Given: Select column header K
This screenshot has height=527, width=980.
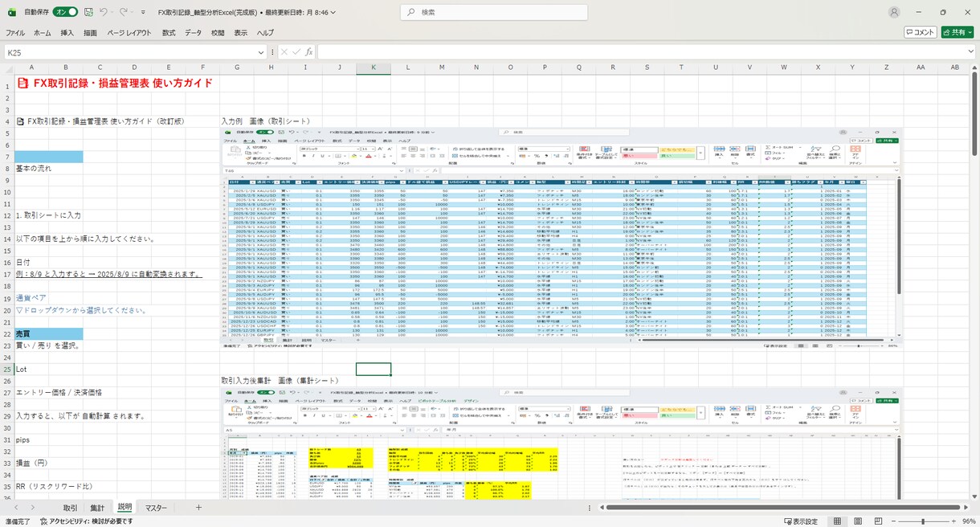Looking at the screenshot, I should click(374, 67).
